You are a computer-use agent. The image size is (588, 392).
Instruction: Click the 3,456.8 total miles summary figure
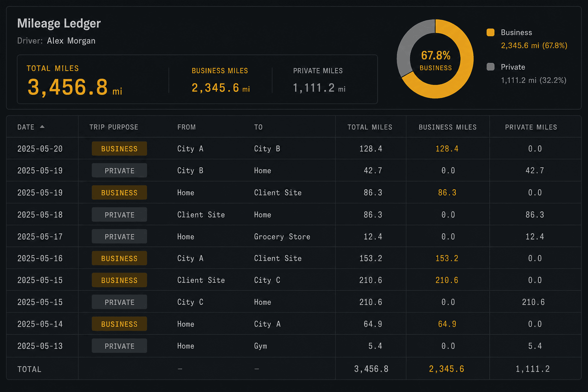coord(68,87)
